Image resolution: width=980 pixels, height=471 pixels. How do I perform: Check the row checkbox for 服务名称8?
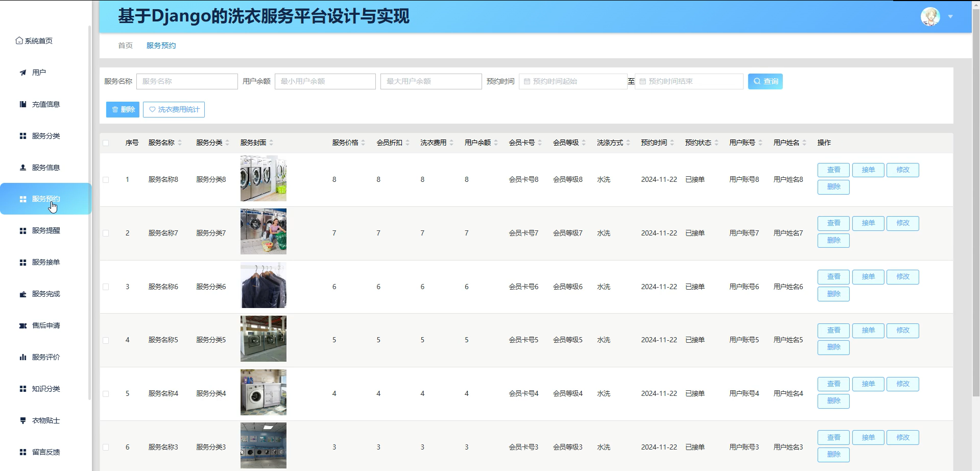(x=106, y=180)
